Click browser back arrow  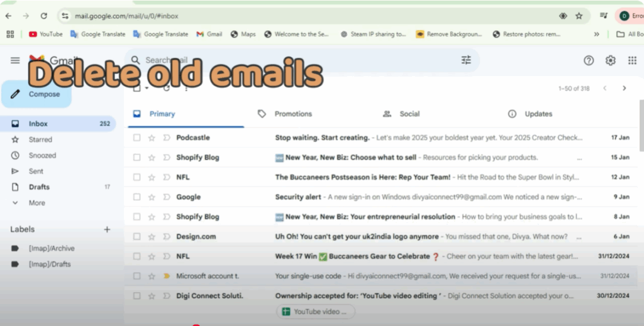pyautogui.click(x=9, y=16)
